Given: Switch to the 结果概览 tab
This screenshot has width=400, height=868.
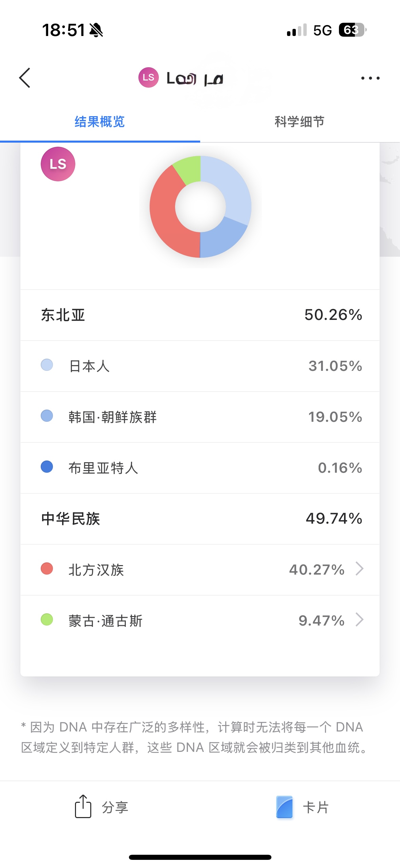Looking at the screenshot, I should (99, 122).
